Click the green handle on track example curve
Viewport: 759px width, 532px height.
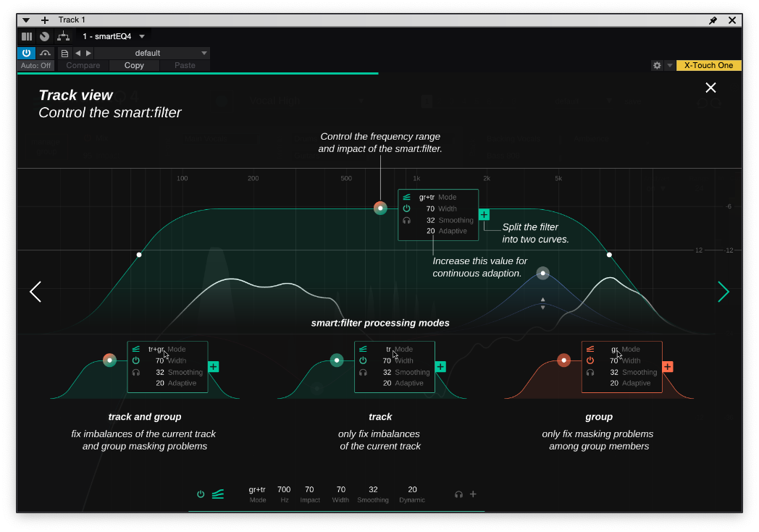(x=337, y=360)
